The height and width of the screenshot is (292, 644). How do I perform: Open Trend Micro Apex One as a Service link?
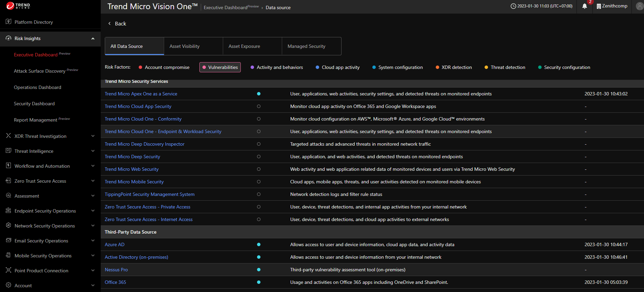(x=141, y=94)
